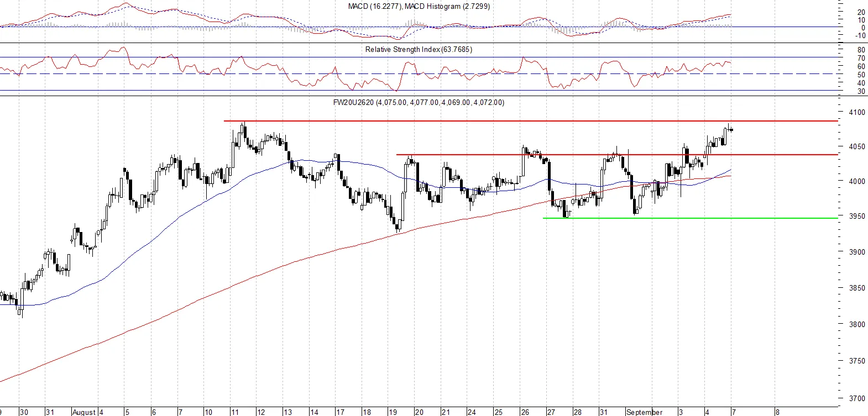Select the 0 value on MACD scale
868x416 pixels.
[864, 28]
